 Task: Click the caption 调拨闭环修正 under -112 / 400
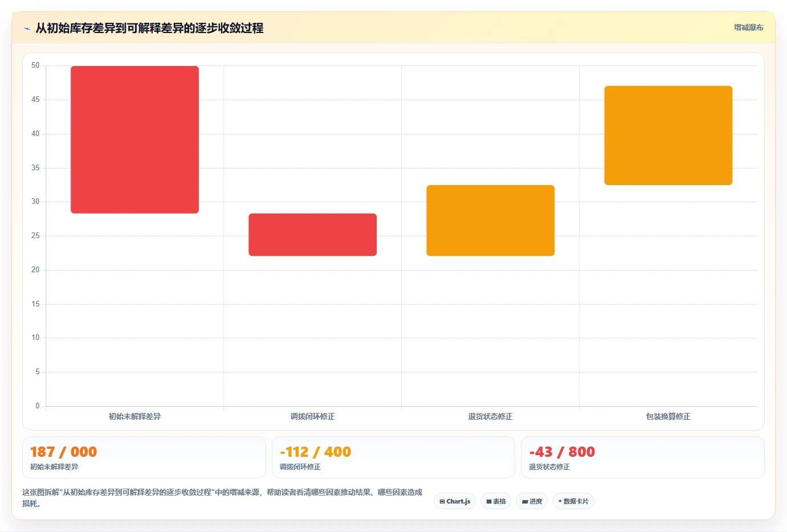click(x=300, y=466)
